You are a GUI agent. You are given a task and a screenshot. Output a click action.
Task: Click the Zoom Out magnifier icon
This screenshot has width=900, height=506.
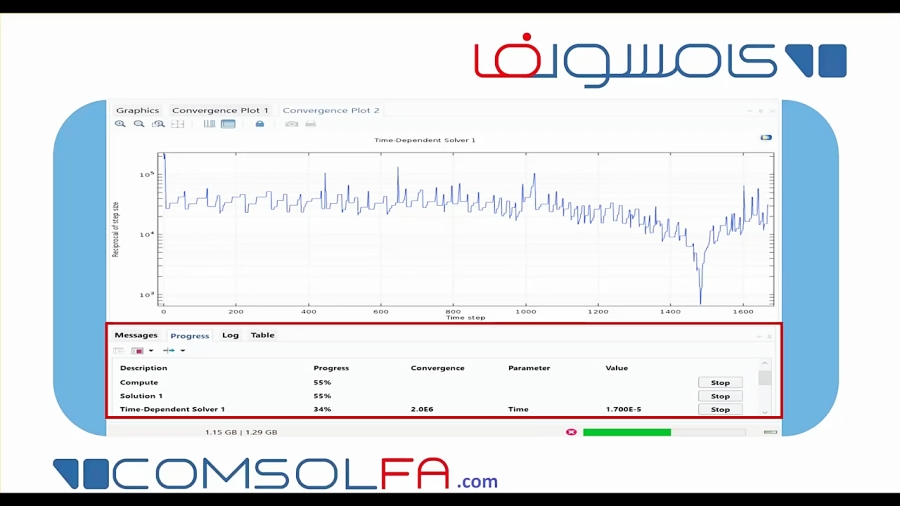coord(139,124)
